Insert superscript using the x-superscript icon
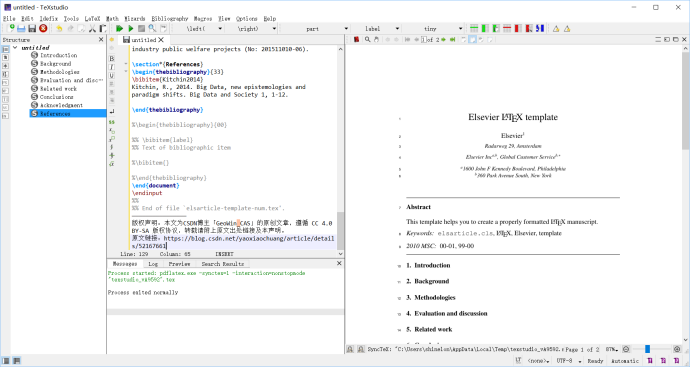 click(x=112, y=139)
